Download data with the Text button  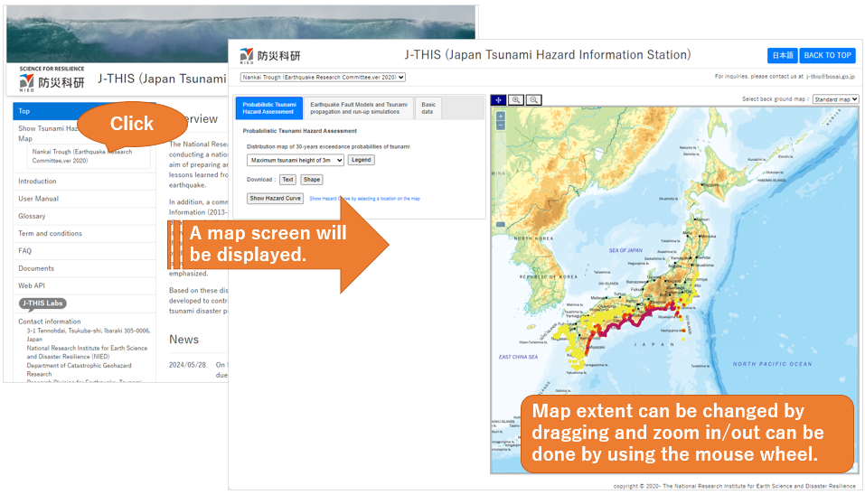[x=287, y=179]
